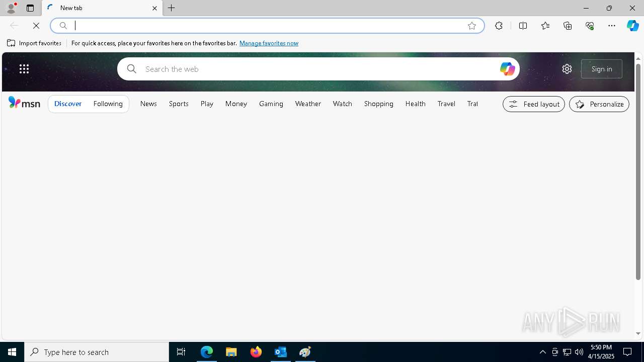This screenshot has height=362, width=644.
Task: Switch to the Following tab
Action: pyautogui.click(x=108, y=104)
